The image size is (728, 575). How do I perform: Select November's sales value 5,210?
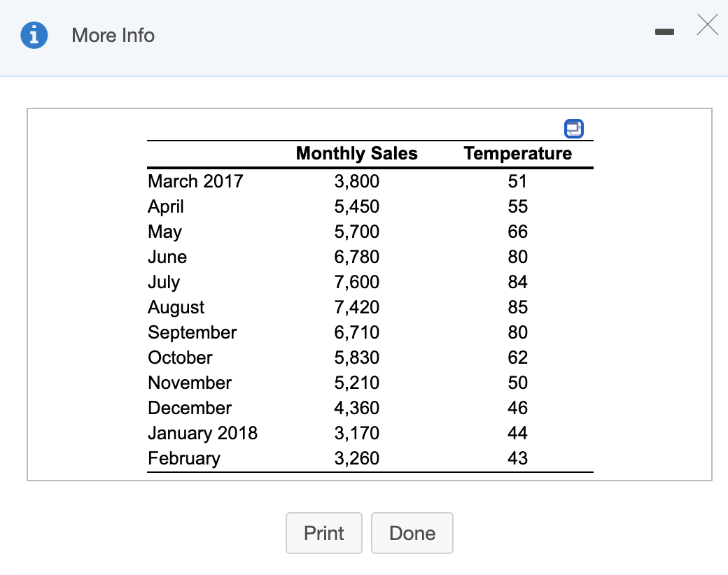coord(356,383)
